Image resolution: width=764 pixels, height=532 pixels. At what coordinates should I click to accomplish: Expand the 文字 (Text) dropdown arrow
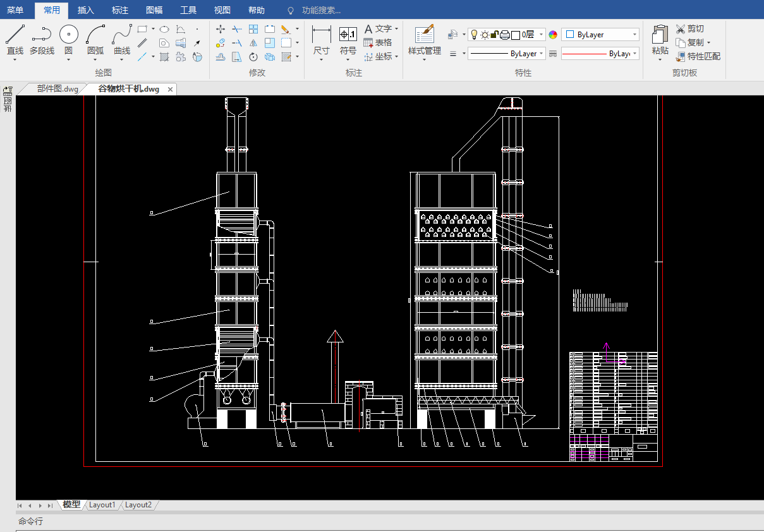pyautogui.click(x=396, y=29)
